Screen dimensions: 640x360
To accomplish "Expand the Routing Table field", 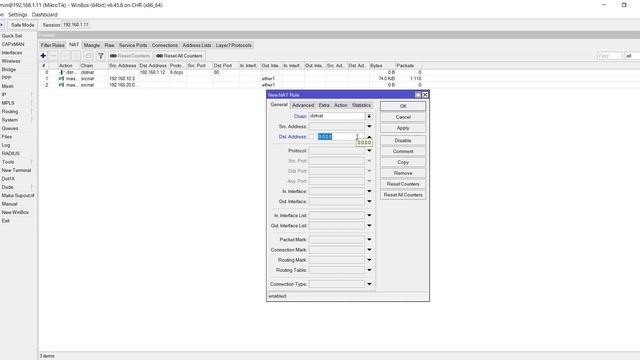I will click(x=369, y=270).
